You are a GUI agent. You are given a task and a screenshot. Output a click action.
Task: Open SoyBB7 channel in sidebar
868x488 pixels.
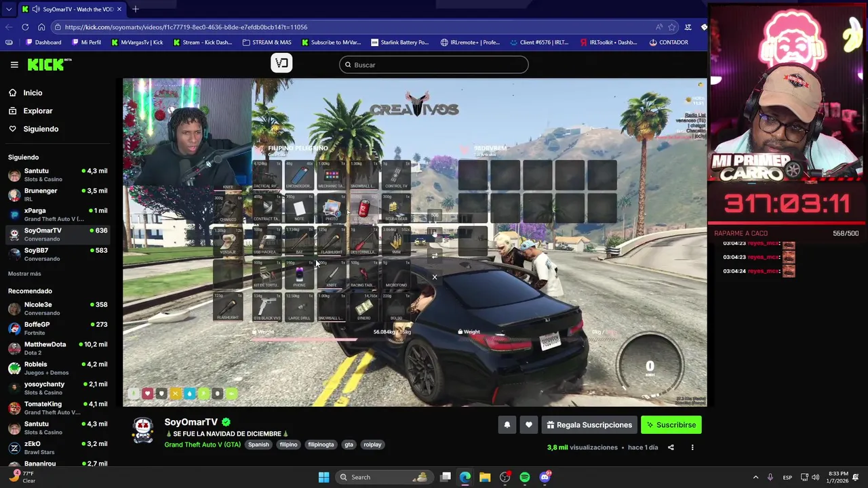tap(58, 254)
